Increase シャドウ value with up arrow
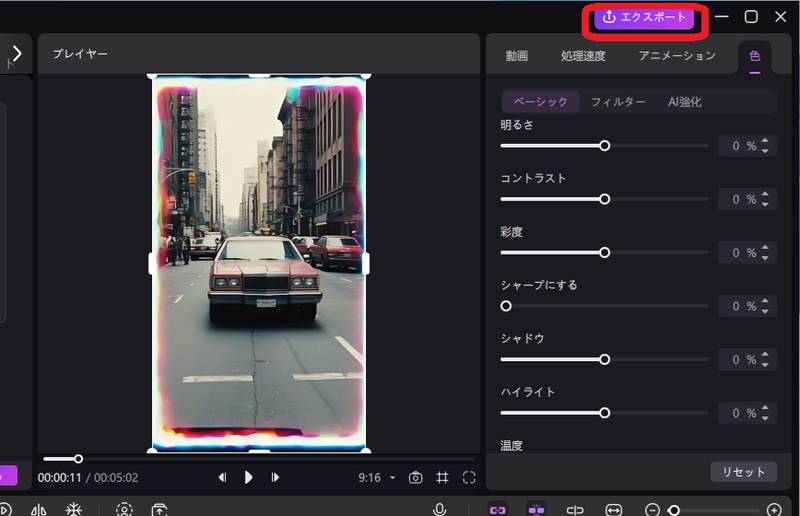The height and width of the screenshot is (516, 800). (x=765, y=355)
